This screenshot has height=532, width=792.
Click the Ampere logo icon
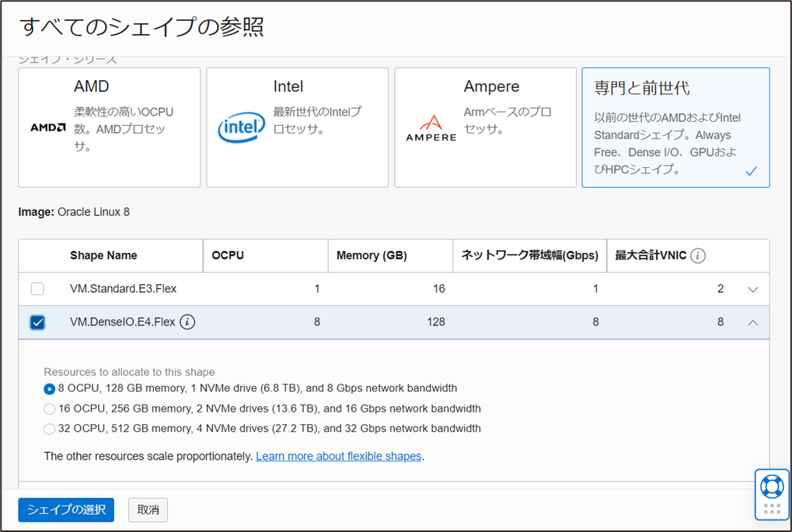431,128
